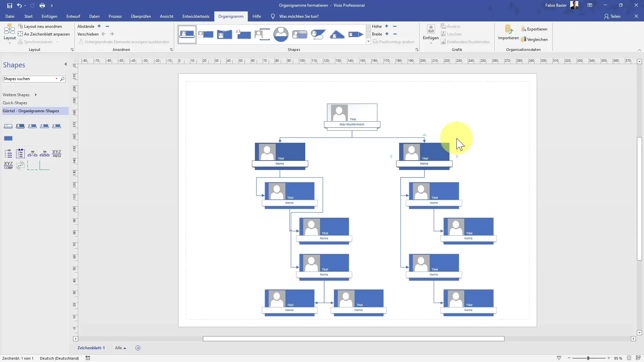Click the Exportieren button
644x362 pixels.
[534, 29]
